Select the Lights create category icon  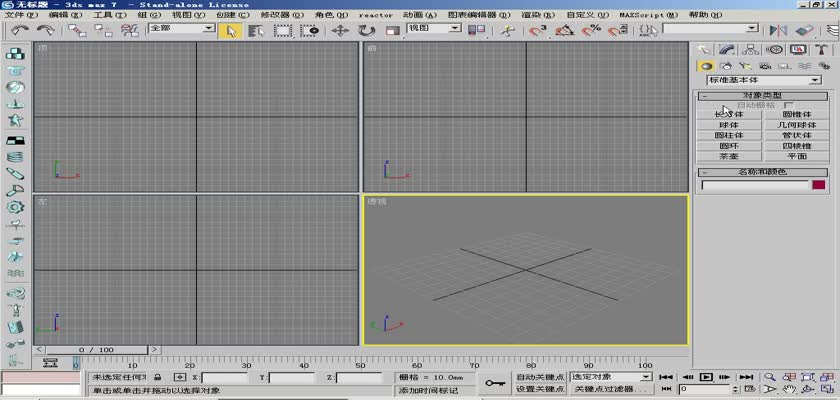tap(745, 66)
